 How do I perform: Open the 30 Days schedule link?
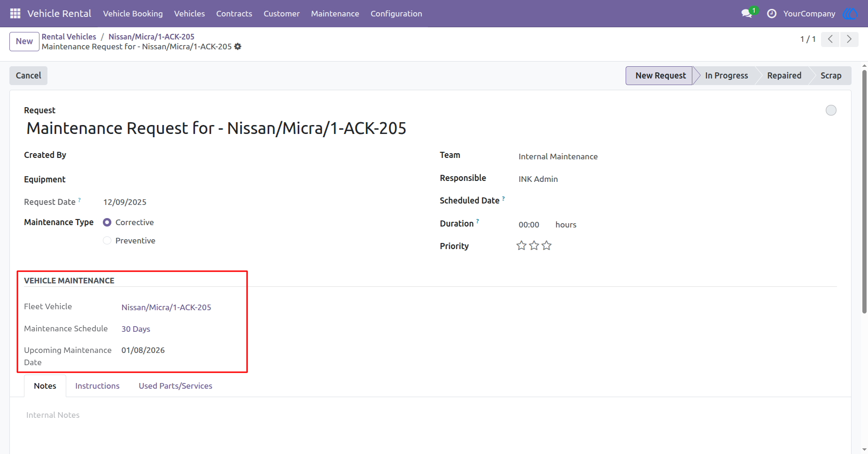[x=136, y=329]
